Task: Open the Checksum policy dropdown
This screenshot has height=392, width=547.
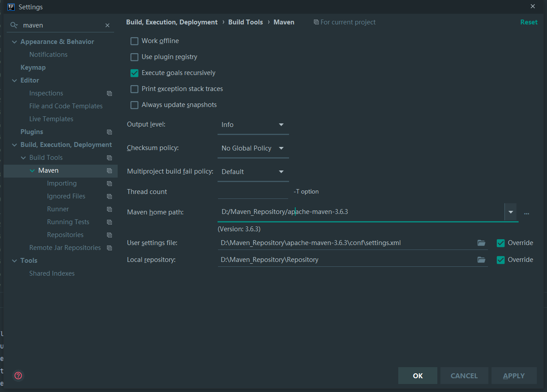Action: click(253, 148)
